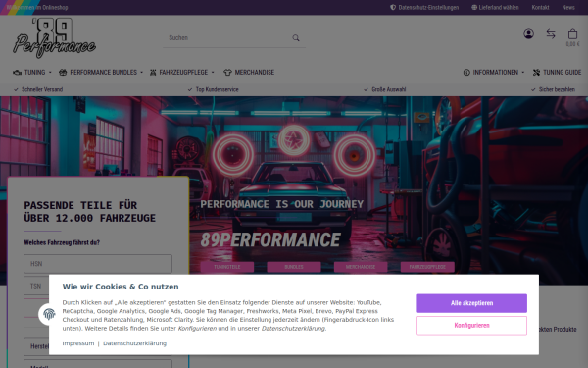Click the italic Datenschutzerklärung link in cookie text
Screen dimensions: 588x368
tap(293, 329)
